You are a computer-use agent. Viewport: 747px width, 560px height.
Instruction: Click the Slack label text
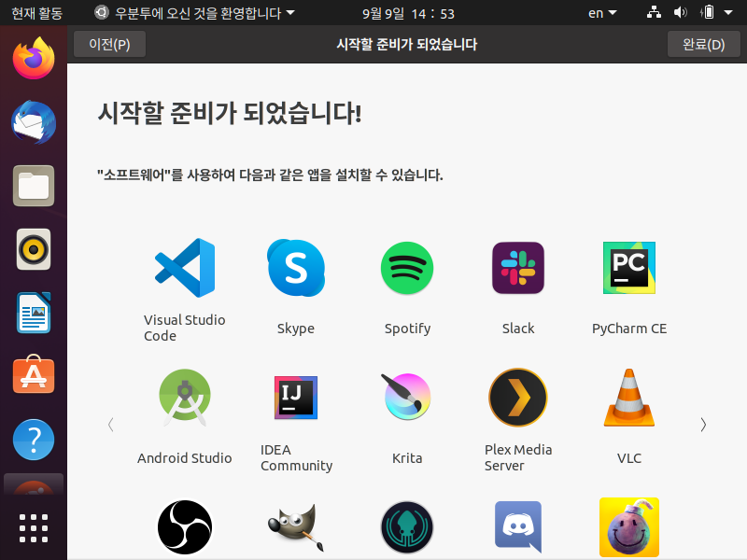coord(518,329)
